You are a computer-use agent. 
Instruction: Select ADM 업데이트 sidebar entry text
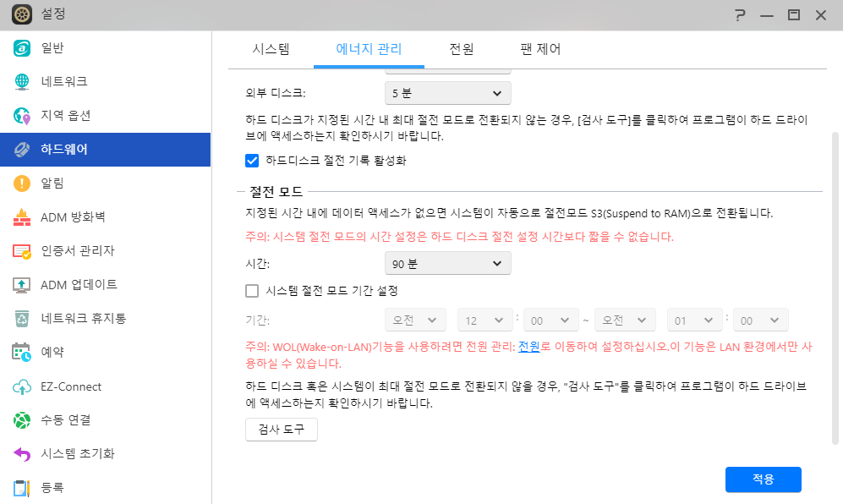[79, 284]
